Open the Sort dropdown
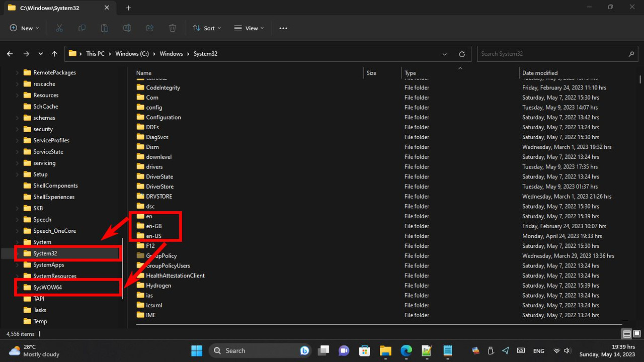 click(207, 28)
